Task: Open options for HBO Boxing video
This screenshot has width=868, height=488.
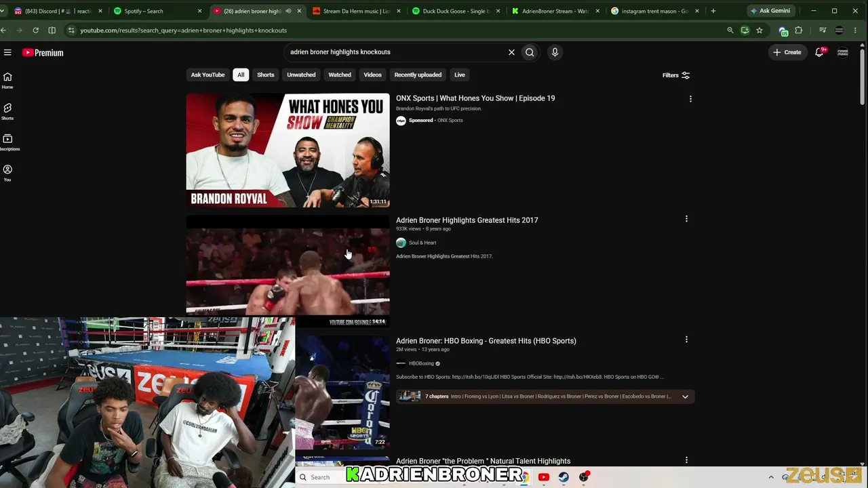Action: (x=686, y=340)
